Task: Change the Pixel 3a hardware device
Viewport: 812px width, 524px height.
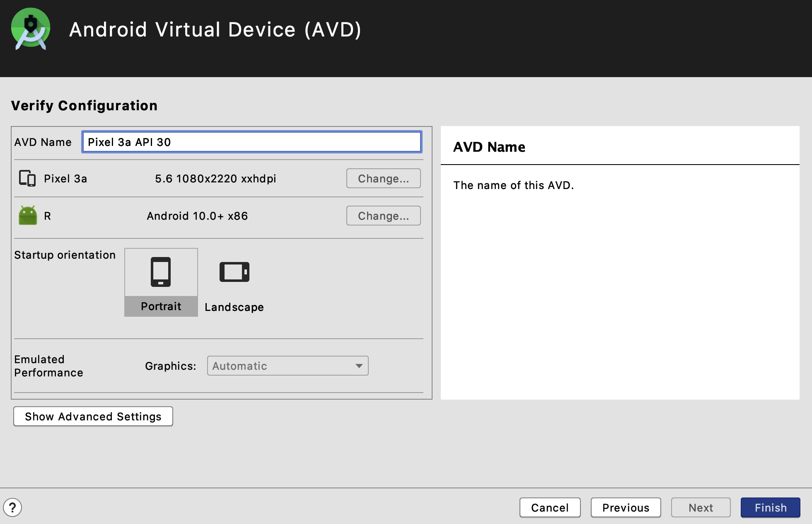Action: tap(383, 179)
